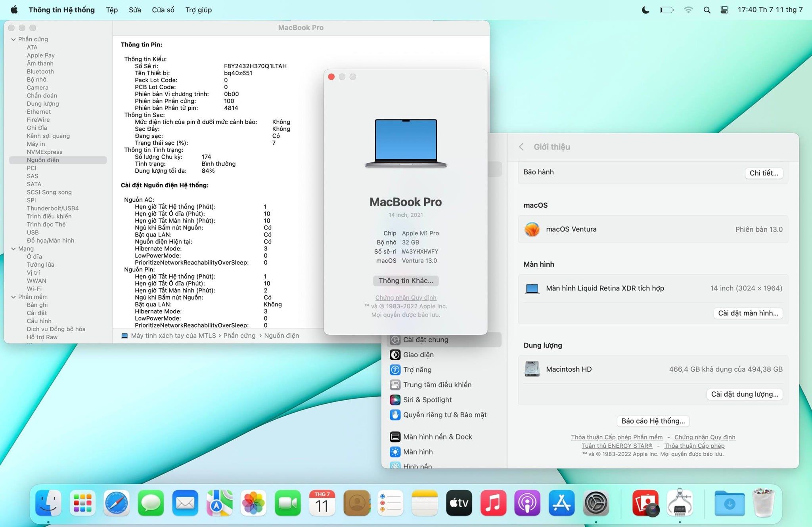812x527 pixels.
Task: Open Quyền riêng tư & Bảo mật settings
Action: point(444,415)
